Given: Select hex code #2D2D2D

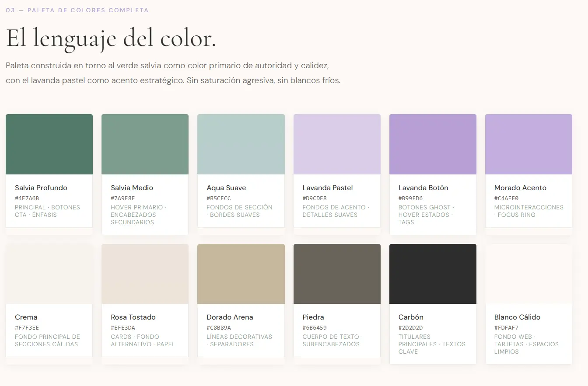Looking at the screenshot, I should (410, 328).
